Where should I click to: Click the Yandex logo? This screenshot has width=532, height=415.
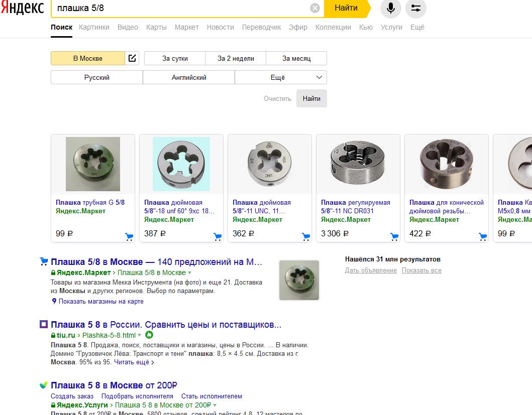coord(23,8)
